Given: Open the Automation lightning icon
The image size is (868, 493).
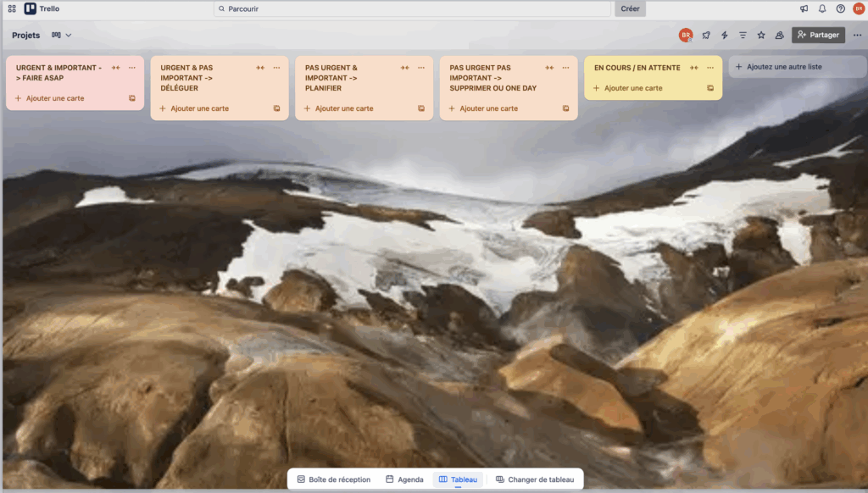Looking at the screenshot, I should [x=726, y=35].
